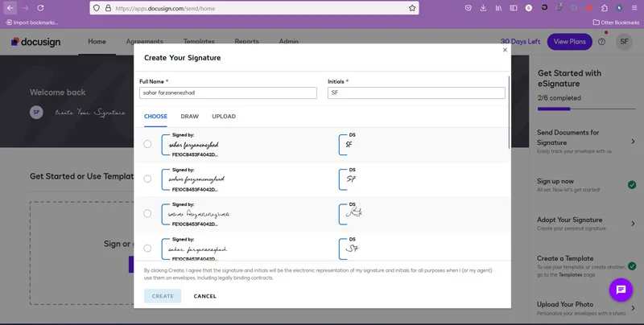This screenshot has width=644, height=325.
Task: Click the Create a Template checkmark
Action: click(x=632, y=266)
